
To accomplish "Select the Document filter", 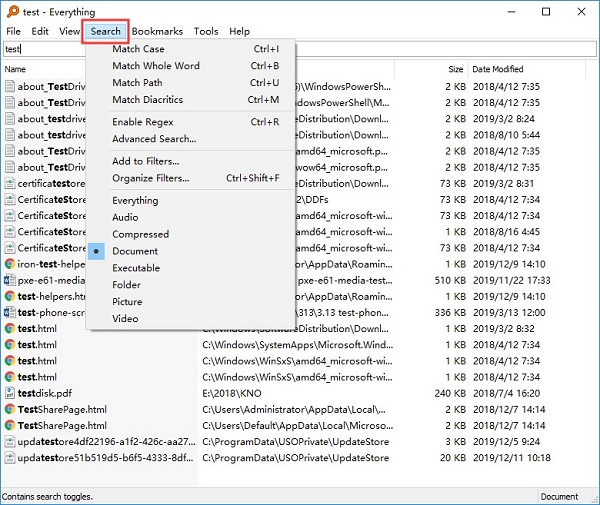I will click(191, 251).
